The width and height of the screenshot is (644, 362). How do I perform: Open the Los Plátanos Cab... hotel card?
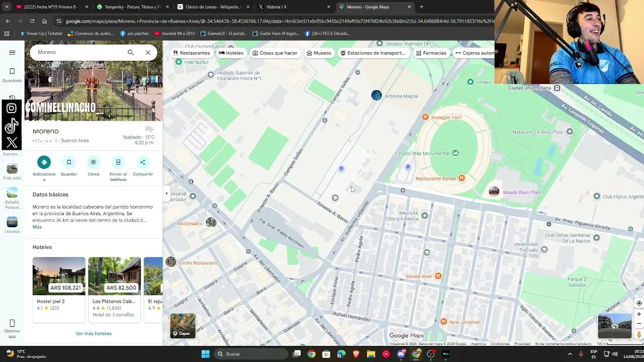pyautogui.click(x=114, y=289)
